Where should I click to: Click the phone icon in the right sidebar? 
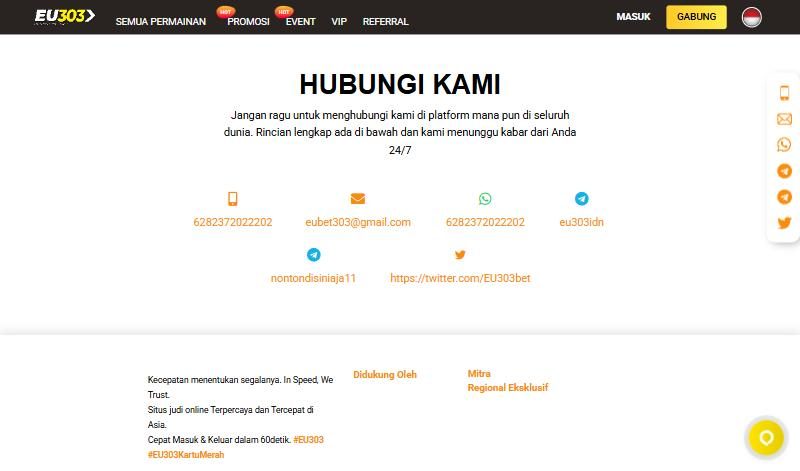784,93
